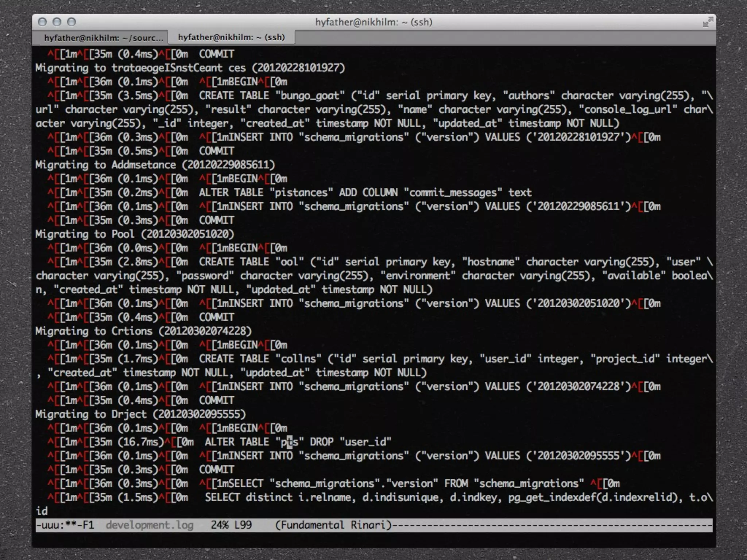The image size is (747, 560).
Task: Click the pg_get_indexdef function text
Action: (x=553, y=497)
